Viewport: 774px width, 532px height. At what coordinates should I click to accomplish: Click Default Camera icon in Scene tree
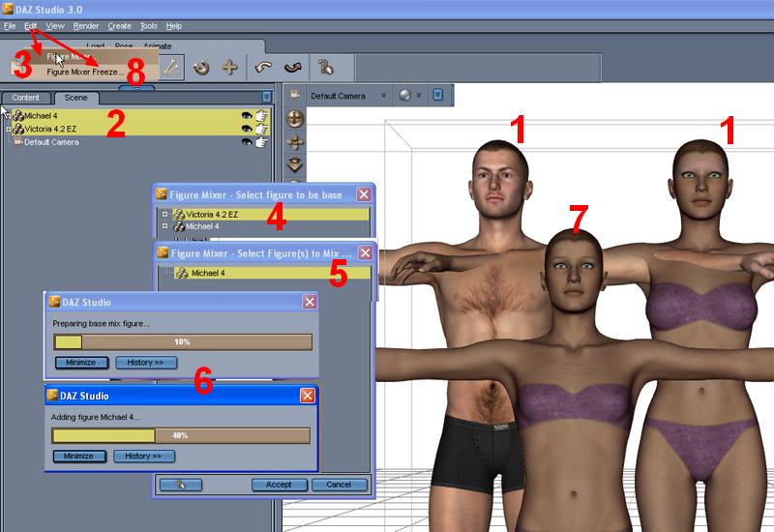pyautogui.click(x=18, y=142)
